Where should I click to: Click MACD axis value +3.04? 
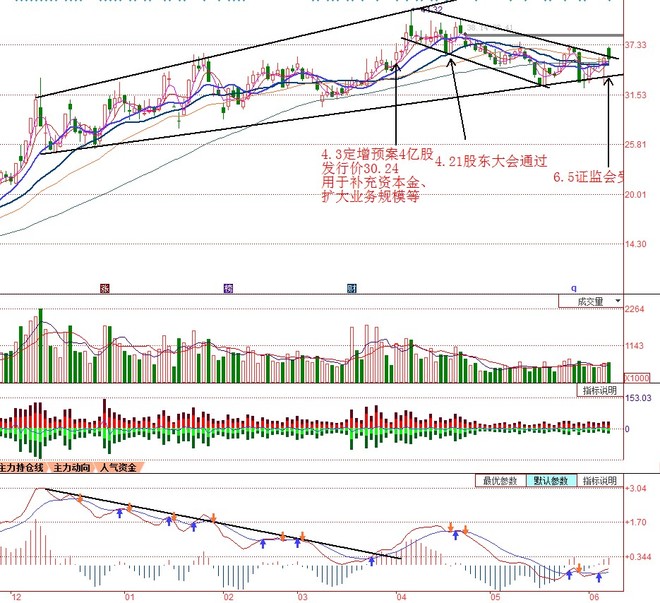tap(636, 488)
